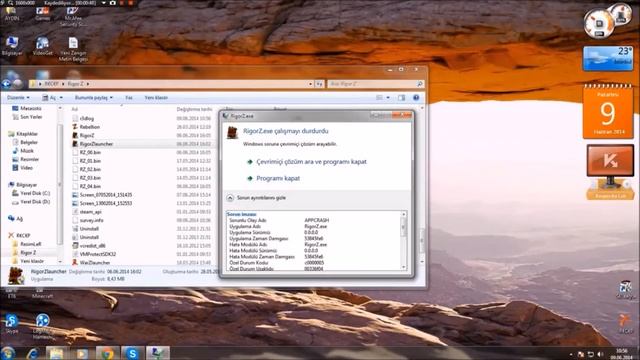Click the down arrow of crash details scrollbar
The image size is (640, 360).
point(404,267)
